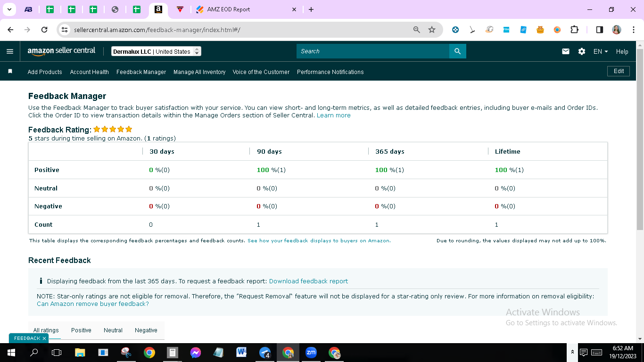Open File Explorer from the taskbar
Viewport: 644px width, 362px height.
click(80, 353)
